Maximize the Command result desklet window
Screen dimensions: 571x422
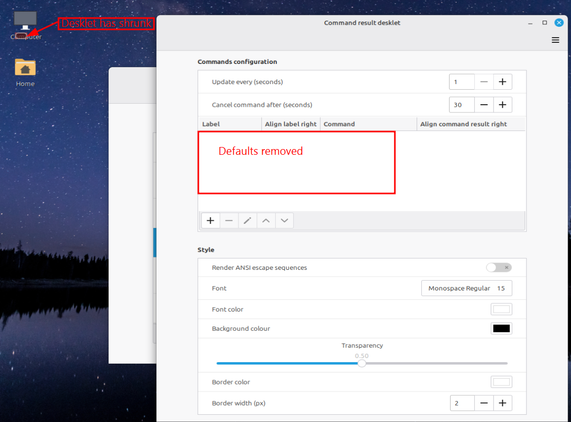point(544,23)
